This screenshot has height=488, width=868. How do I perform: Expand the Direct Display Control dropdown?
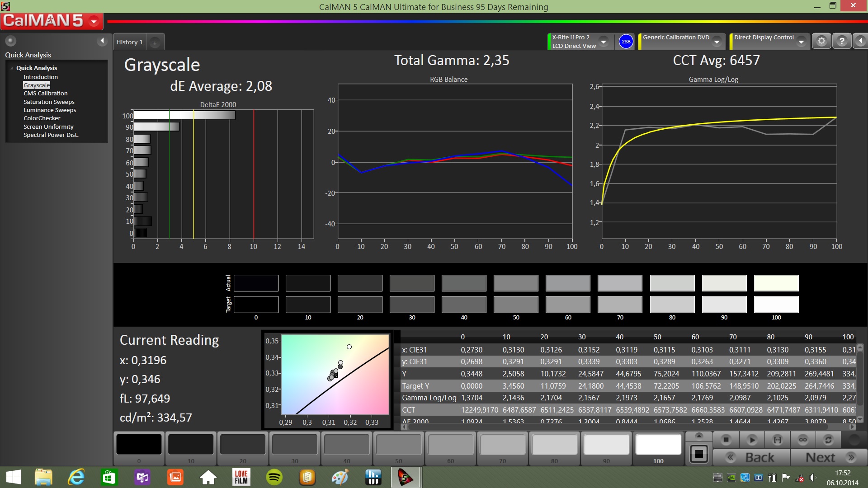pos(801,42)
